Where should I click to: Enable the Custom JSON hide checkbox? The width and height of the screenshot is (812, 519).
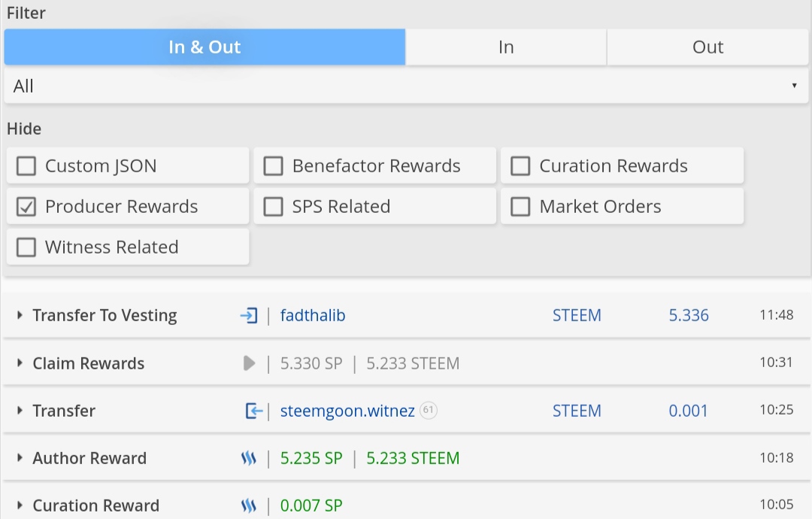(26, 166)
